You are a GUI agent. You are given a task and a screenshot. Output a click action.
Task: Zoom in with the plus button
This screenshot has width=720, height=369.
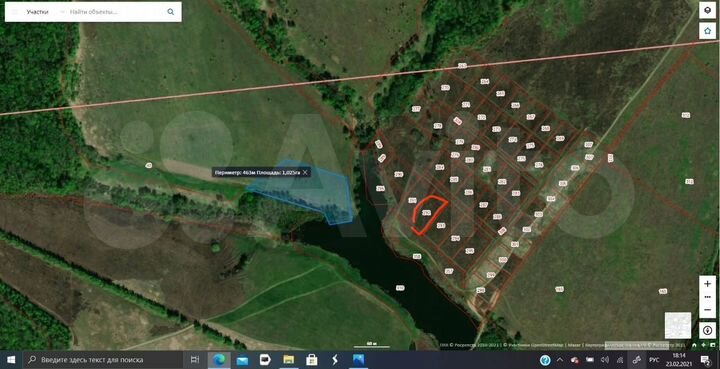pos(707,284)
